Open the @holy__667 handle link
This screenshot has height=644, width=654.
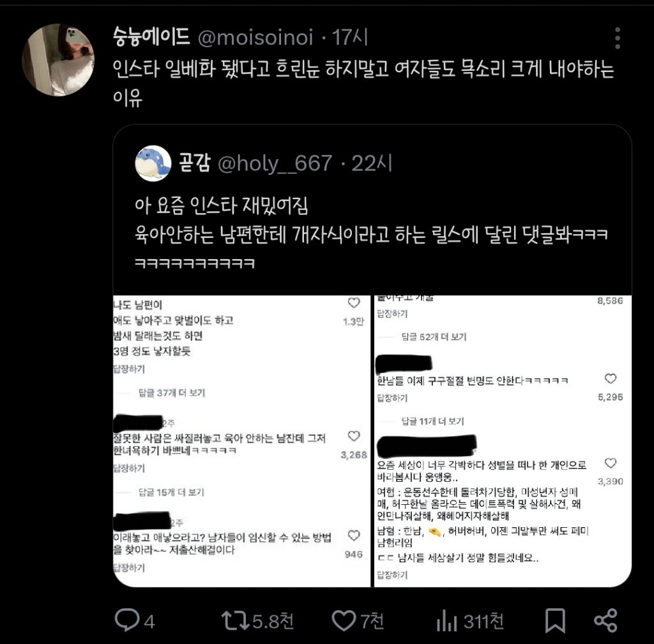[275, 163]
